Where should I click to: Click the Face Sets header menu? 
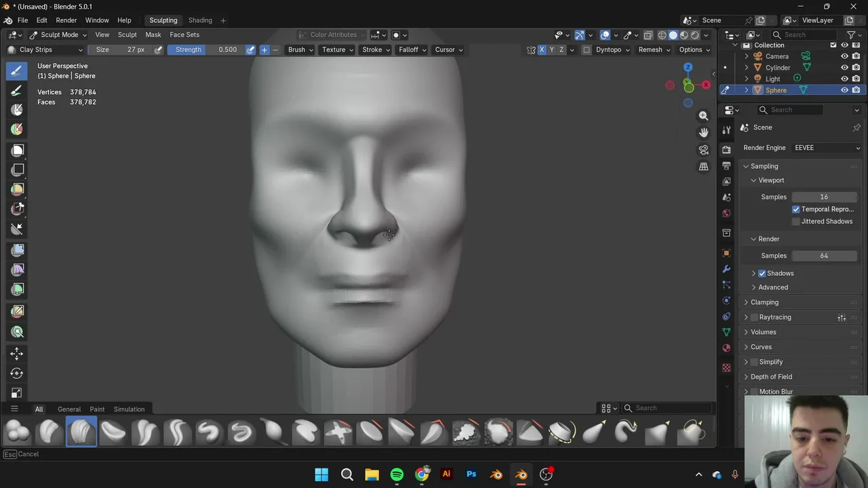[x=184, y=35]
